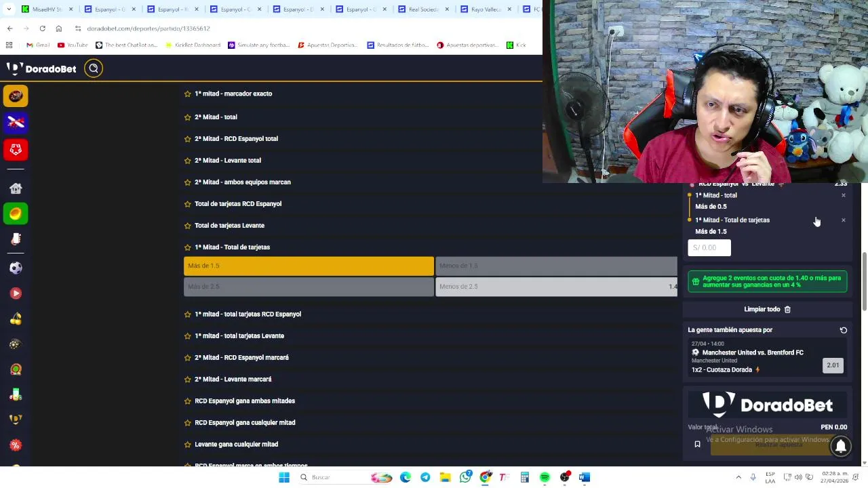The height and width of the screenshot is (488, 868).
Task: Click the green circle sidebar icon
Action: point(16,213)
